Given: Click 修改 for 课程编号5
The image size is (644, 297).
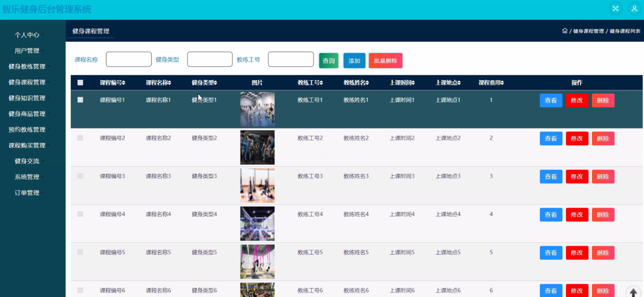Looking at the screenshot, I should pyautogui.click(x=577, y=253).
